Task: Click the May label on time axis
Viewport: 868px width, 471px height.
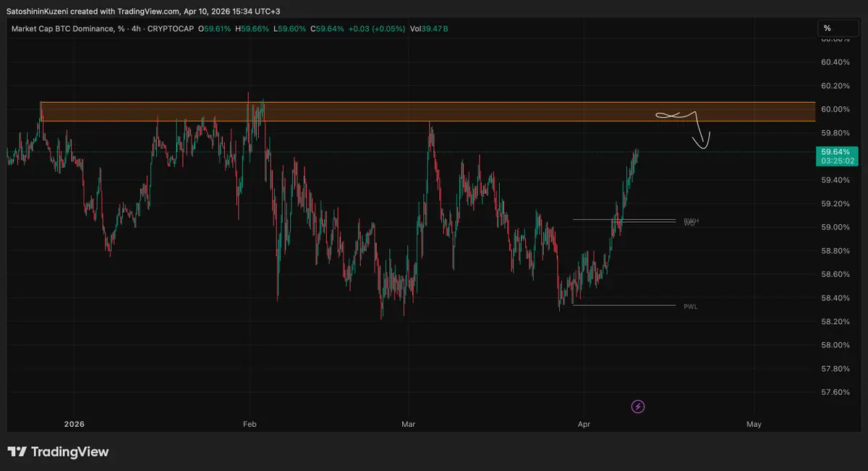Action: click(x=754, y=425)
